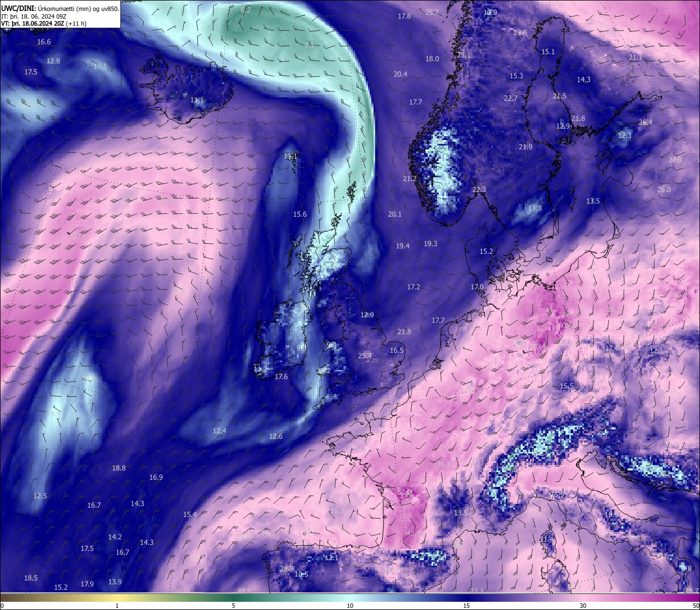The height and width of the screenshot is (610, 700).
Task: Click the 25.4 value over England
Action: pyautogui.click(x=365, y=356)
